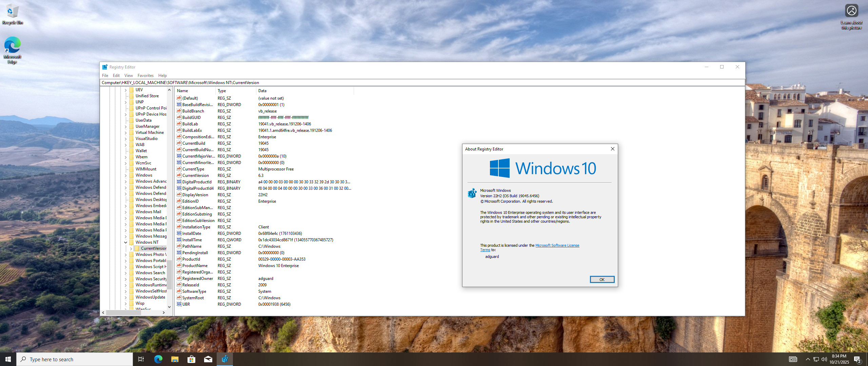Open the volume icon in the system tray

(824, 359)
